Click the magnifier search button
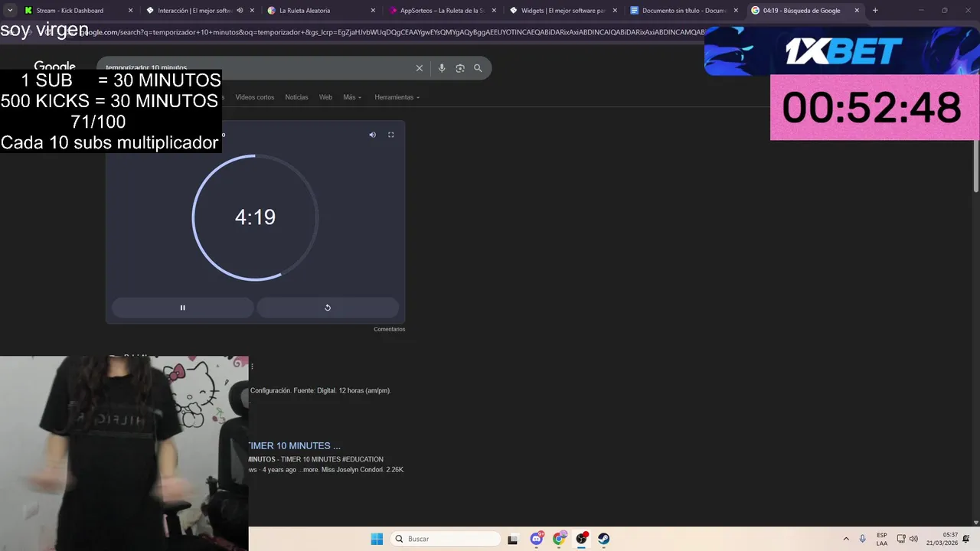This screenshot has height=551, width=980. (x=478, y=68)
